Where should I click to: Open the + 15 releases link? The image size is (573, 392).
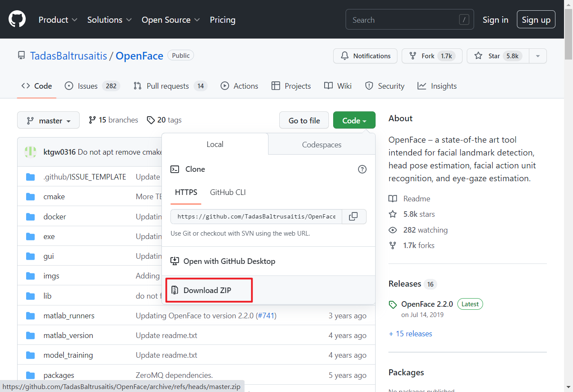coord(410,334)
